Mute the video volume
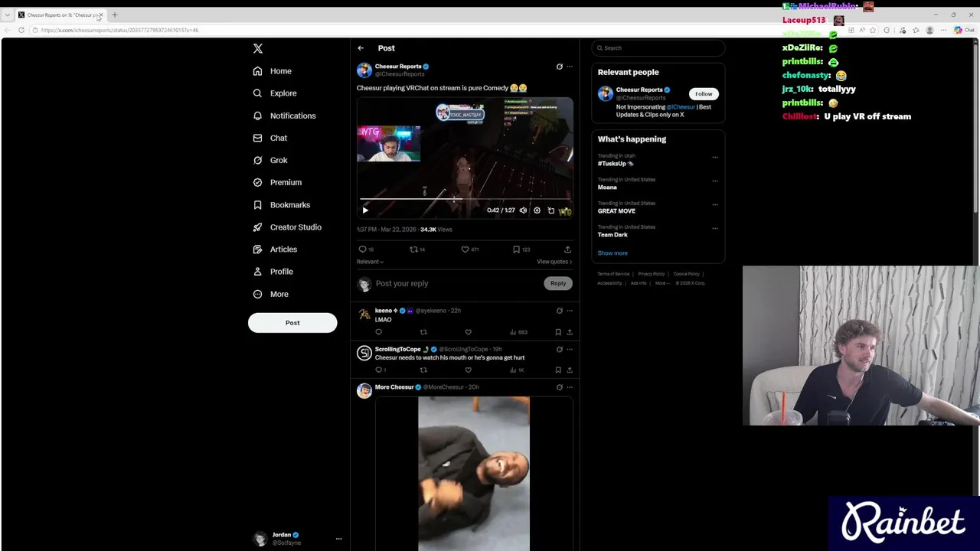This screenshot has width=980, height=551. [x=523, y=210]
